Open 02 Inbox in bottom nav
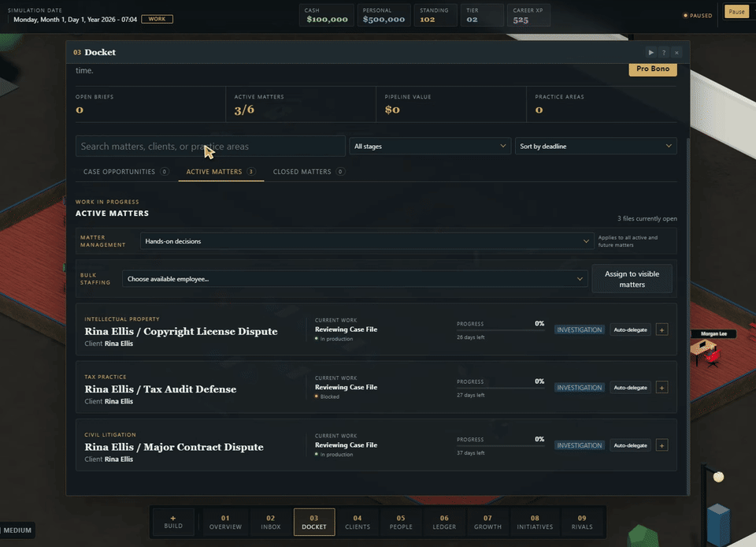This screenshot has width=756, height=547. [x=270, y=522]
